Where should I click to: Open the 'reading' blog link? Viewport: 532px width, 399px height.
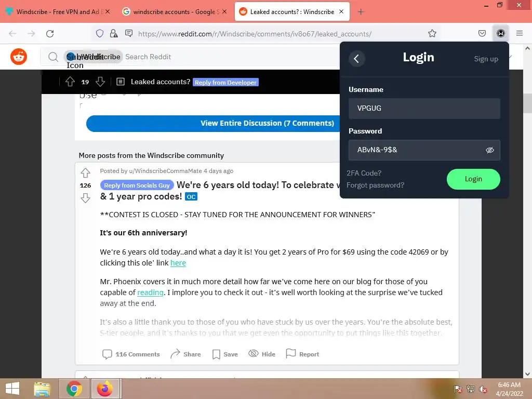click(150, 292)
